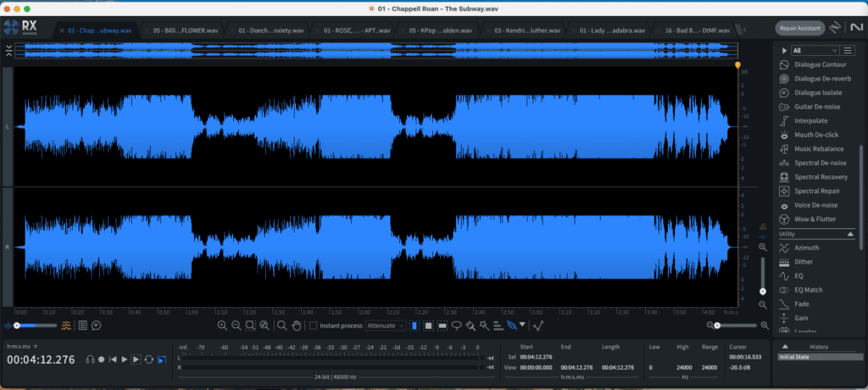
Task: Open the Interpolate module
Action: point(803,120)
